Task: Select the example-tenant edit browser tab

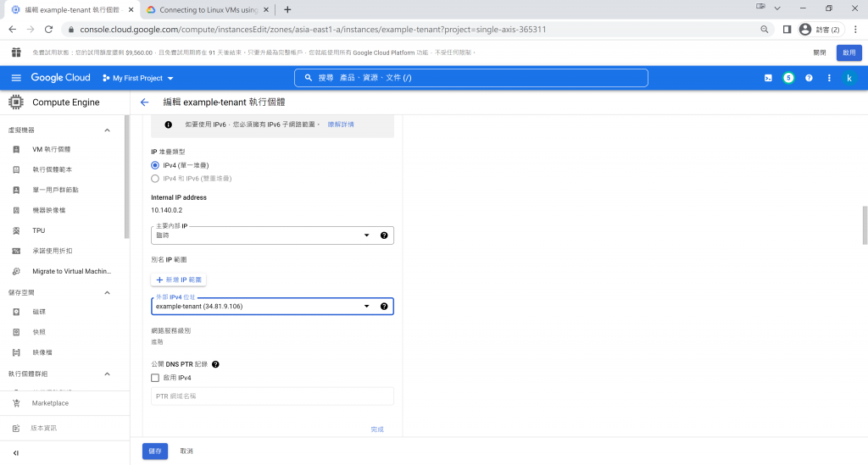Action: 72,10
